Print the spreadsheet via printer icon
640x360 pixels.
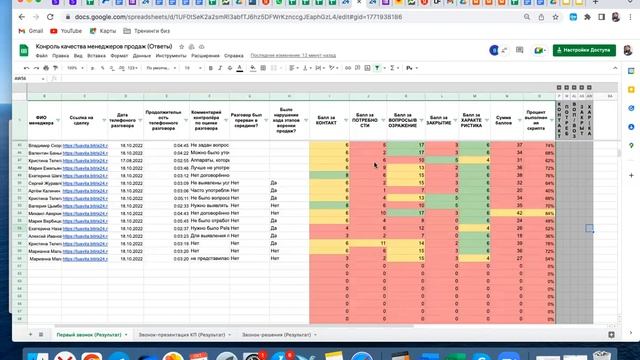tap(46, 68)
